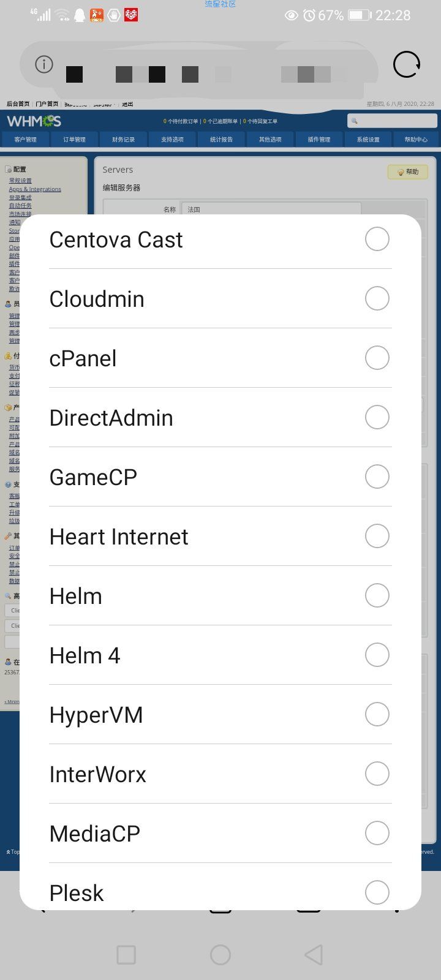The height and width of the screenshot is (980, 441).
Task: Select the MediaCP option
Action: pos(221,834)
